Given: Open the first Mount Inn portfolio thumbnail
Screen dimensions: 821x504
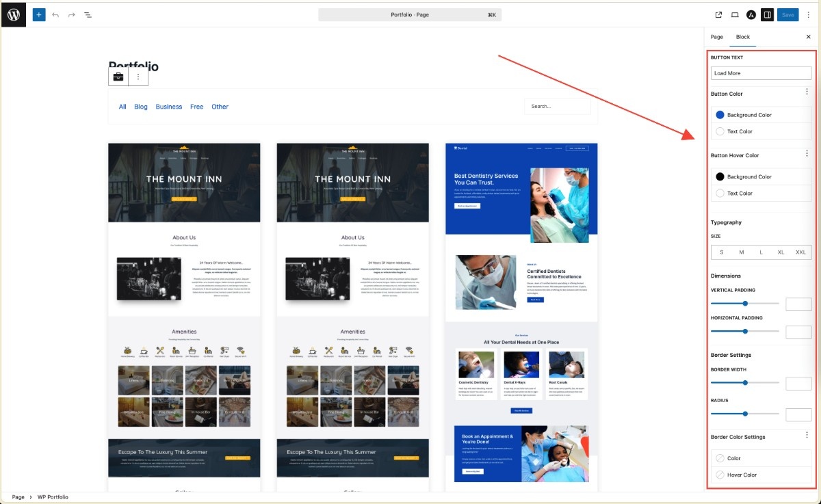Looking at the screenshot, I should (x=184, y=317).
